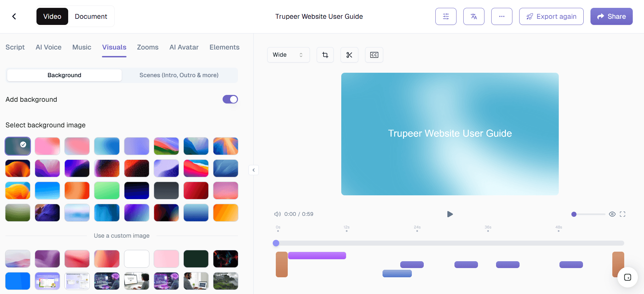Click the Trupeer Website User Guide title
644x294 pixels.
click(319, 16)
